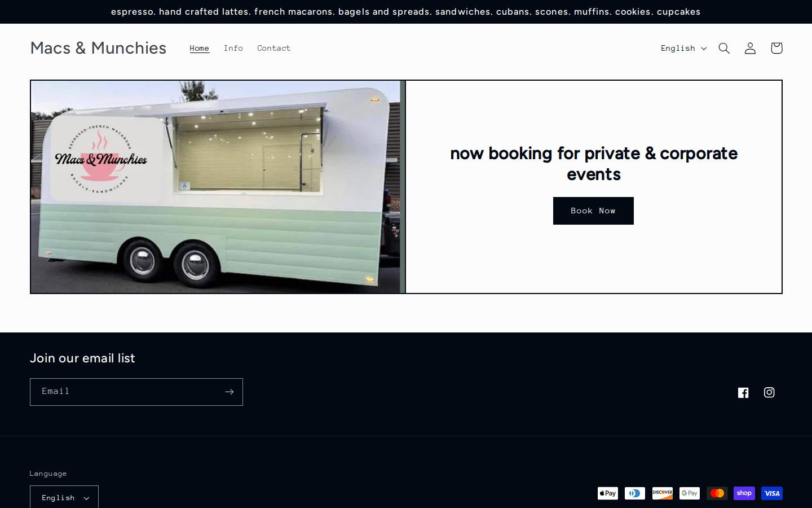This screenshot has width=812, height=508.
Task: Click the Macs & Munchies site title
Action: click(x=98, y=48)
